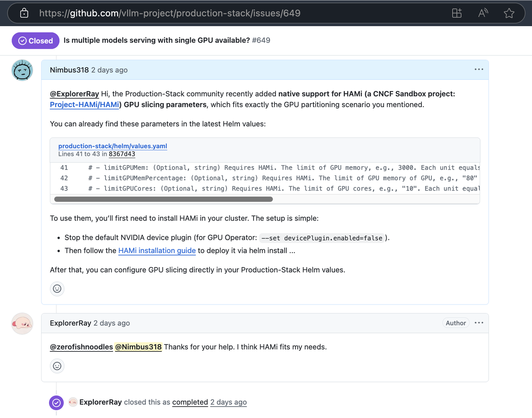
Task: Open ExplorerRay's avatar beside comment
Action: click(x=22, y=323)
